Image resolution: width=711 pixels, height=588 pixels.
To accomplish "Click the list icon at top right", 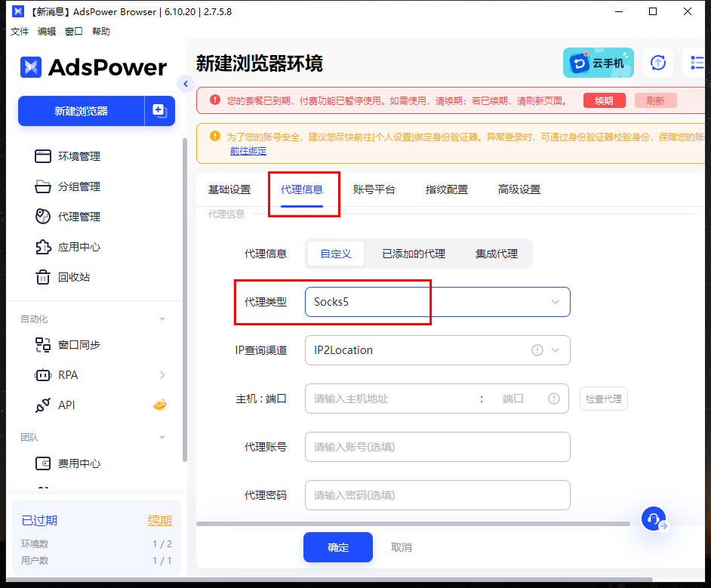I will click(x=697, y=63).
